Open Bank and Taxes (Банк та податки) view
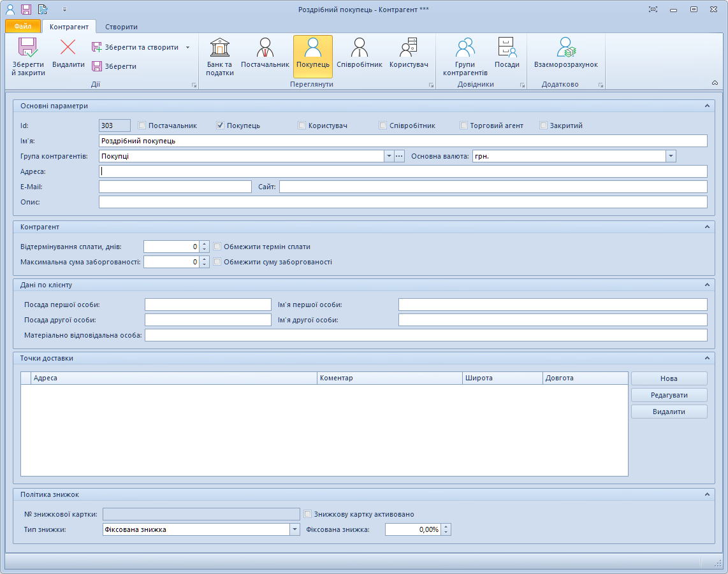Image resolution: width=728 pixels, height=574 pixels. tap(219, 56)
